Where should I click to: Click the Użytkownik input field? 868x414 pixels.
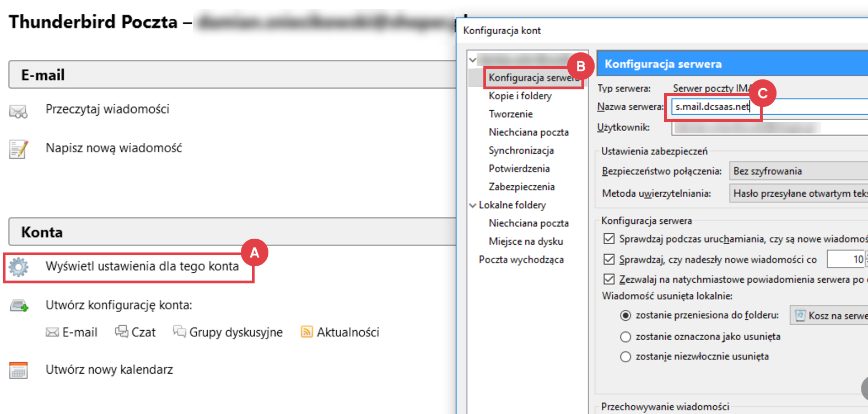[769, 127]
